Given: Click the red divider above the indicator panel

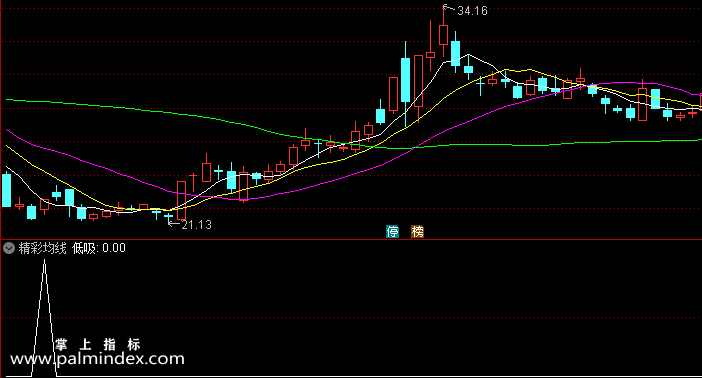Looking at the screenshot, I should pos(351,240).
